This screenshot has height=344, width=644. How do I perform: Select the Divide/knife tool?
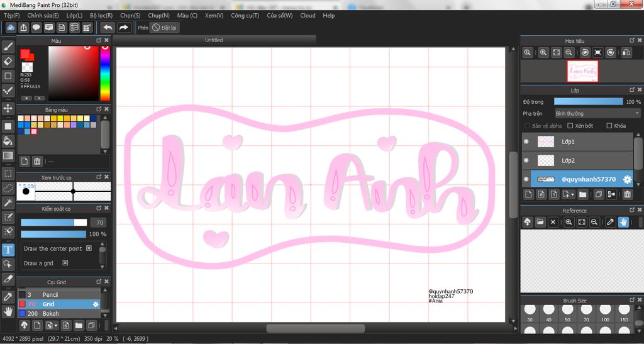click(x=8, y=279)
